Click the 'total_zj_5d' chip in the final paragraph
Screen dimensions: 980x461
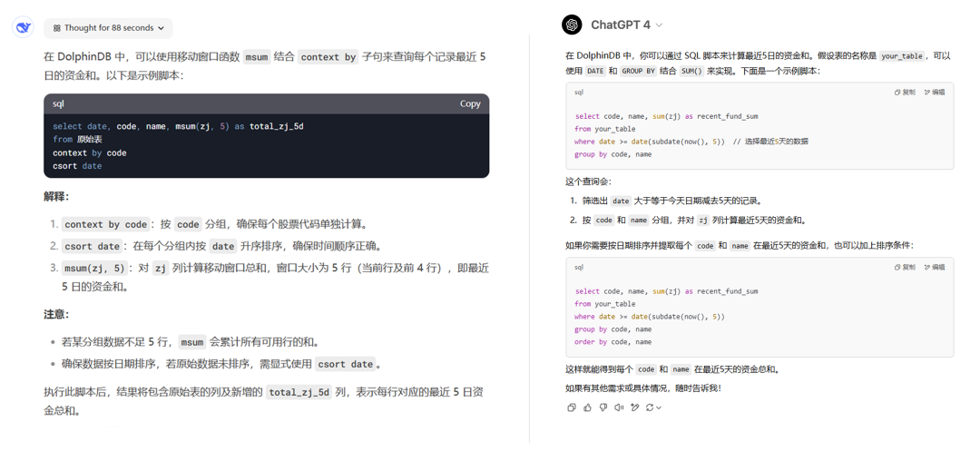tap(299, 392)
